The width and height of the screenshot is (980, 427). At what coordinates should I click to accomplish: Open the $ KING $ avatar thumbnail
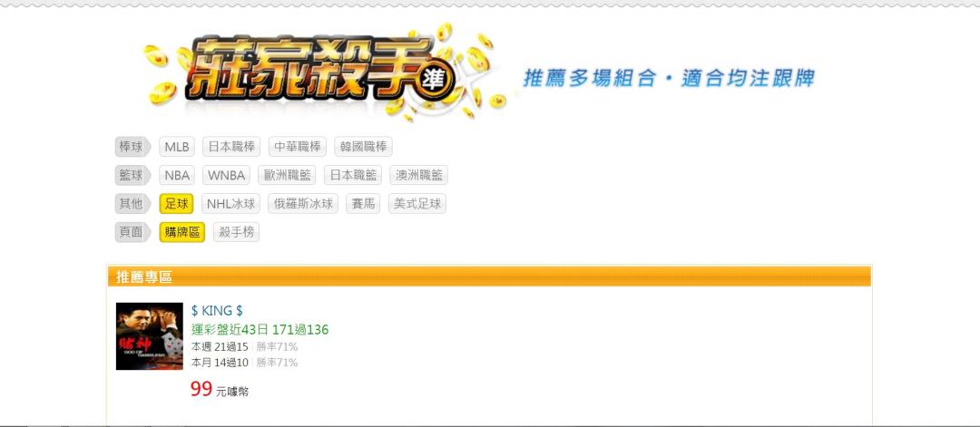(150, 336)
